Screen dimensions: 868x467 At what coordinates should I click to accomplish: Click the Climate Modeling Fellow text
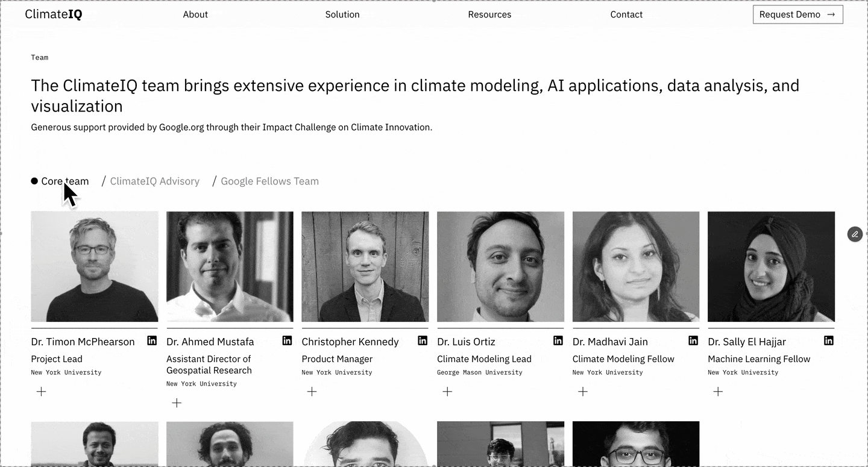coord(623,359)
